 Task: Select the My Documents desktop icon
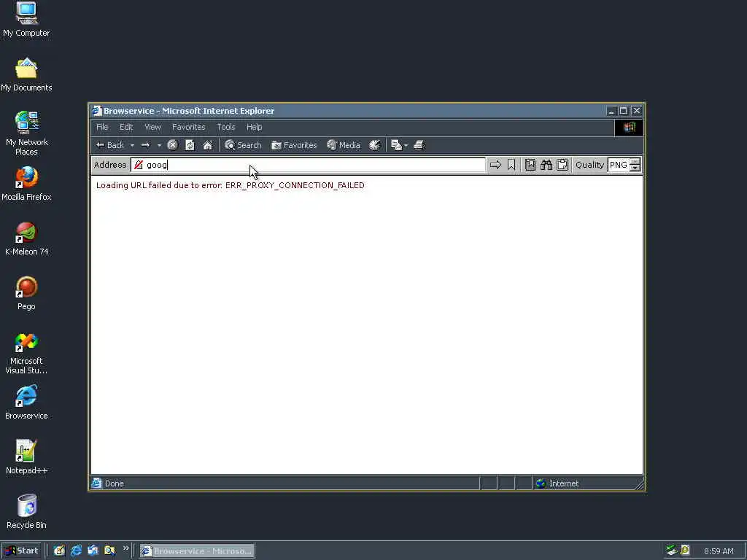26,74
